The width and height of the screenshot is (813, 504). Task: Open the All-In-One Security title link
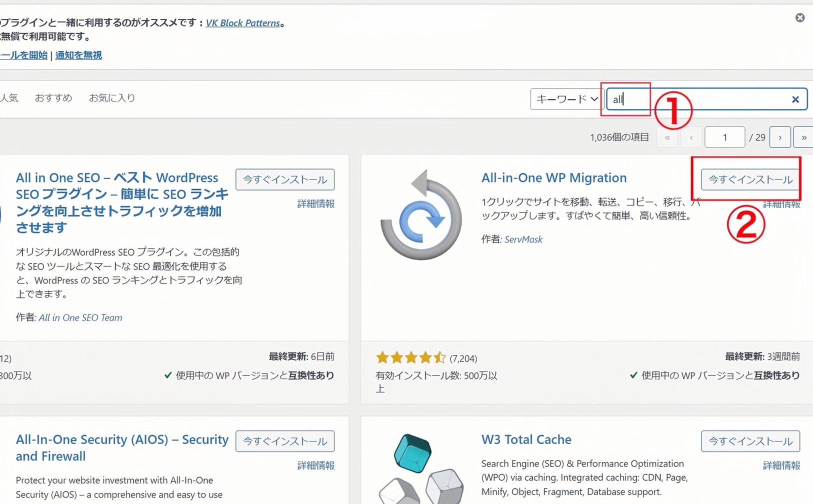(x=122, y=447)
